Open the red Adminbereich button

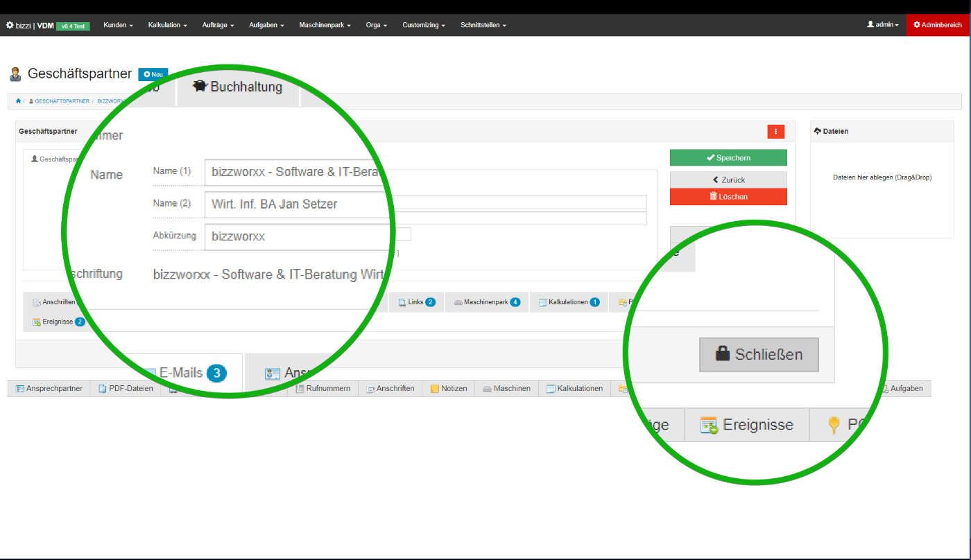coord(938,25)
